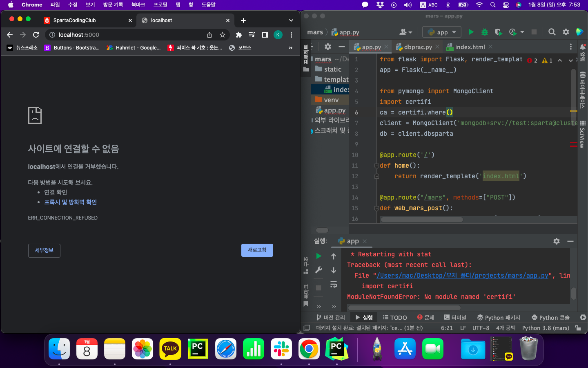Open a new Chrome tab with plus

click(x=243, y=20)
